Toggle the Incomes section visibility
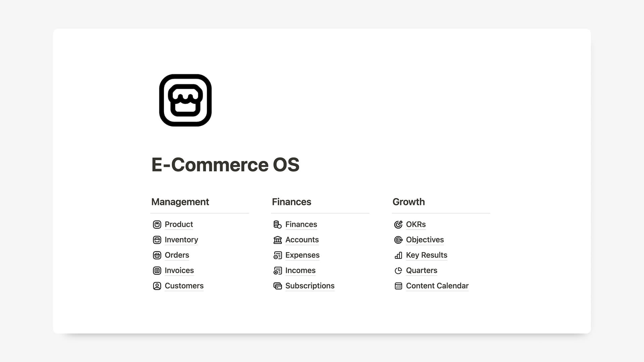This screenshot has width=644, height=362. point(300,270)
